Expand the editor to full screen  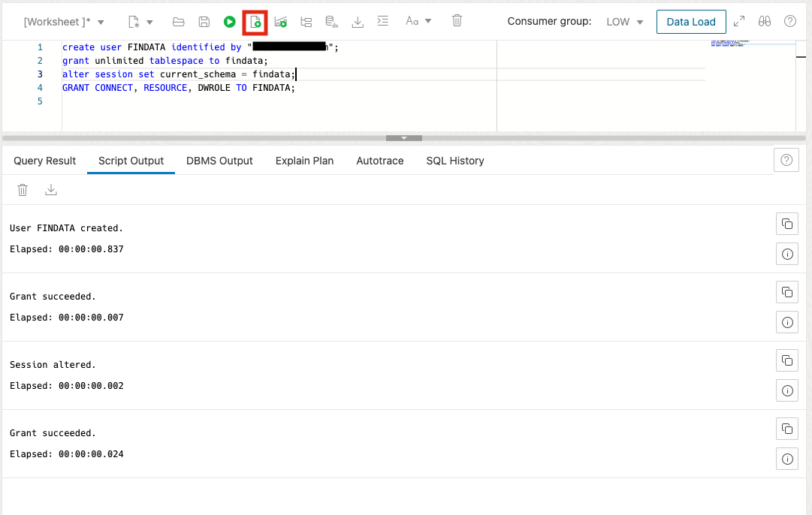click(x=739, y=21)
